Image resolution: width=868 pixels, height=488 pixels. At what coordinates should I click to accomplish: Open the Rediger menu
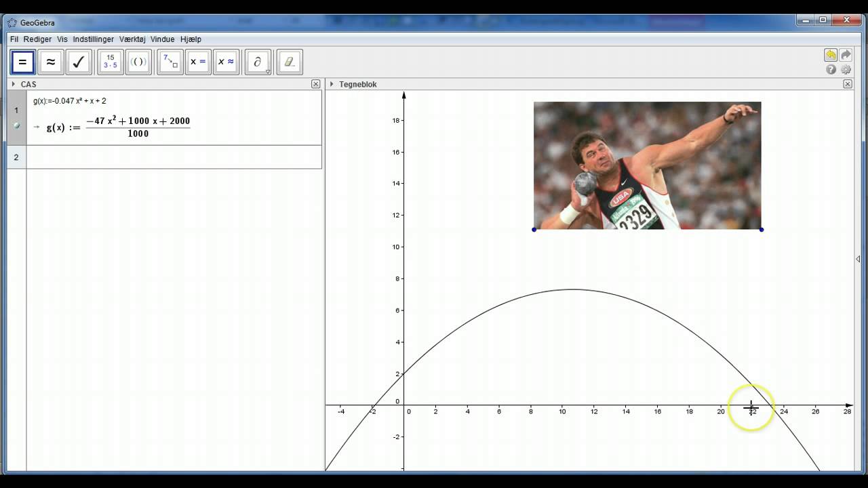click(x=37, y=39)
